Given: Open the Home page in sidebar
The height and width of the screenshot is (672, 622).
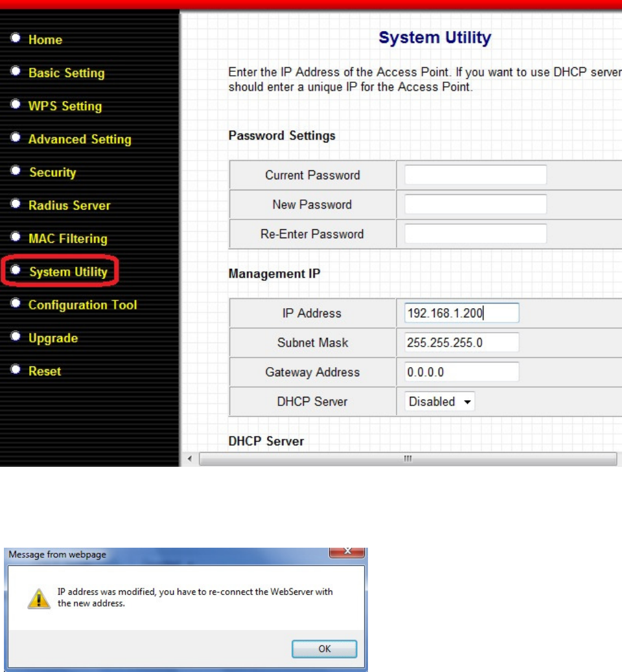Looking at the screenshot, I should pos(45,40).
